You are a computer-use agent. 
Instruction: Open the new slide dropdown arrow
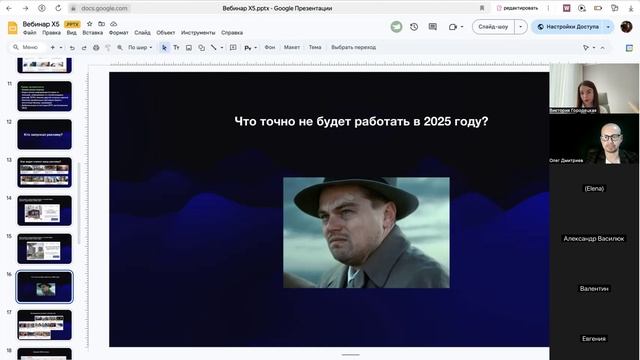coord(61,48)
